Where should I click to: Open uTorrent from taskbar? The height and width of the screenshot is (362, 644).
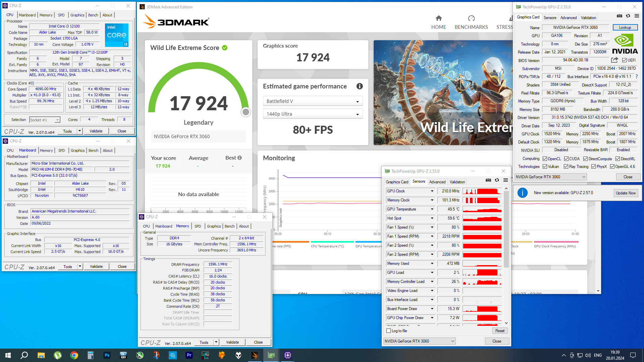[x=58, y=355]
